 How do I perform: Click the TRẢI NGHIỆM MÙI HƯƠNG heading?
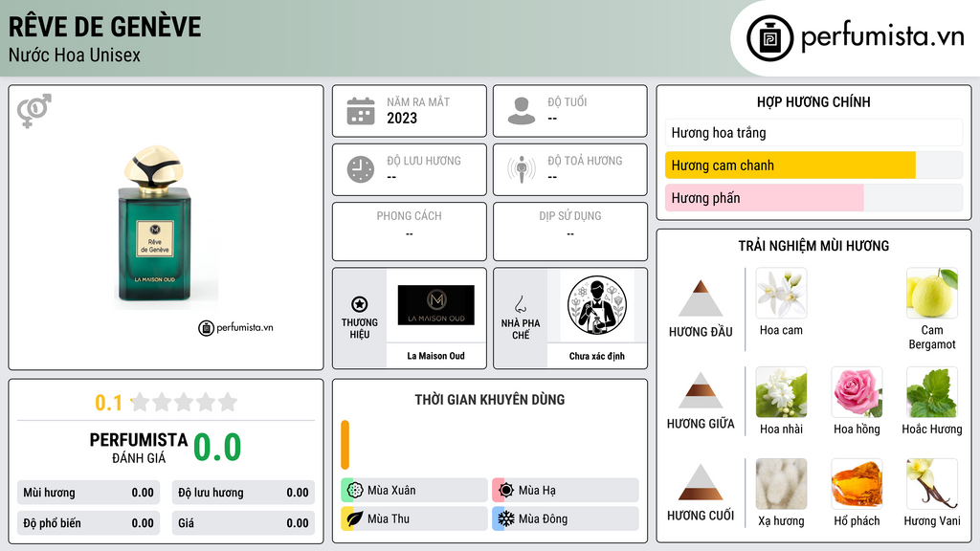[813, 246]
